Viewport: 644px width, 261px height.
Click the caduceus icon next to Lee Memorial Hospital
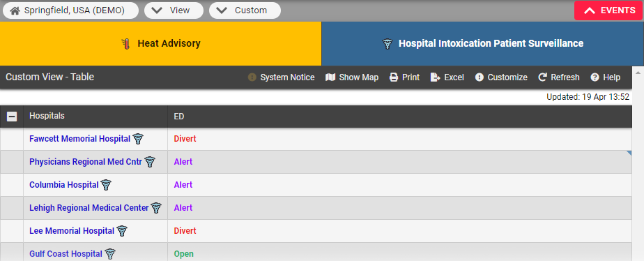[122, 231]
